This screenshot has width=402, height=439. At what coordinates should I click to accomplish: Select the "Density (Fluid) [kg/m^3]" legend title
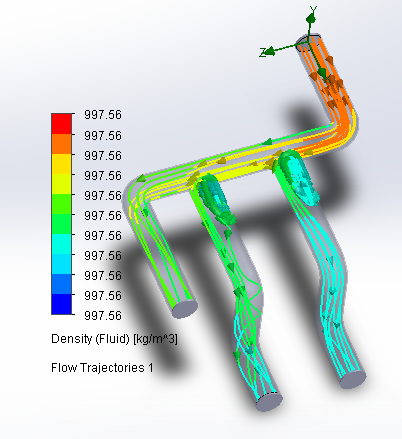(x=114, y=339)
